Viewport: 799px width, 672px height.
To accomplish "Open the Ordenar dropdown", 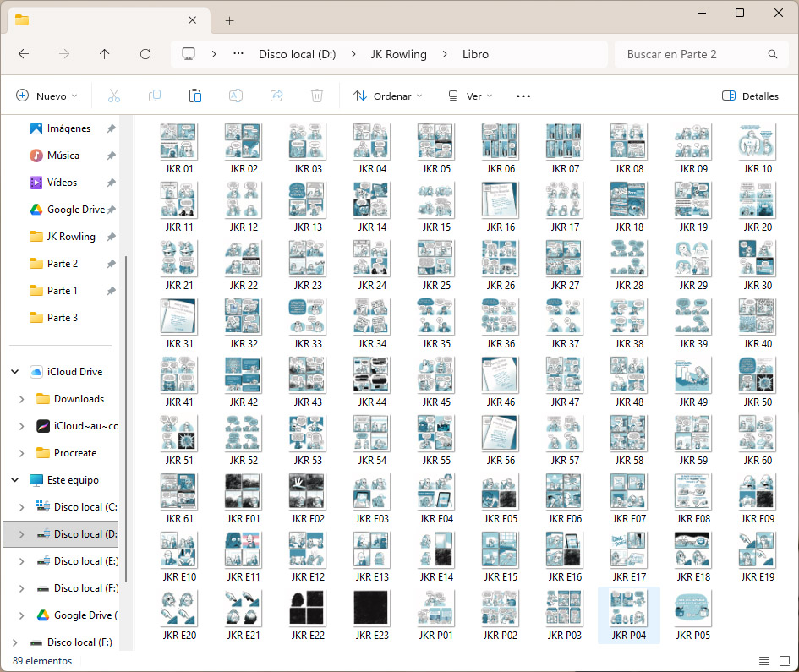I will pos(388,96).
